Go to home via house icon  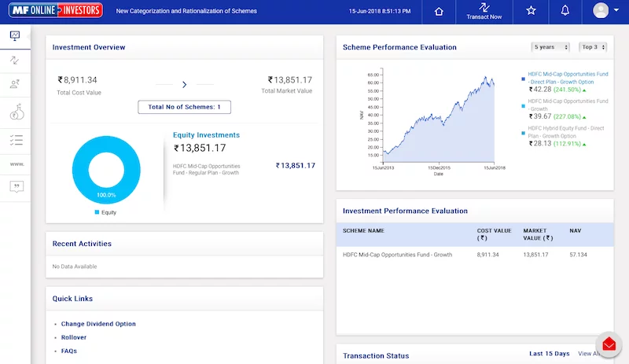click(439, 12)
